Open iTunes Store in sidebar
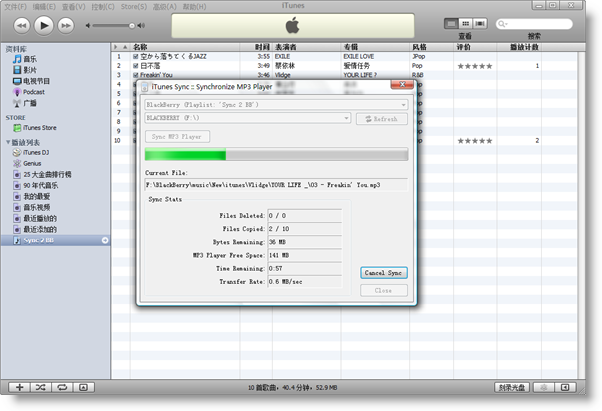The height and width of the screenshot is (411, 602). tap(40, 127)
